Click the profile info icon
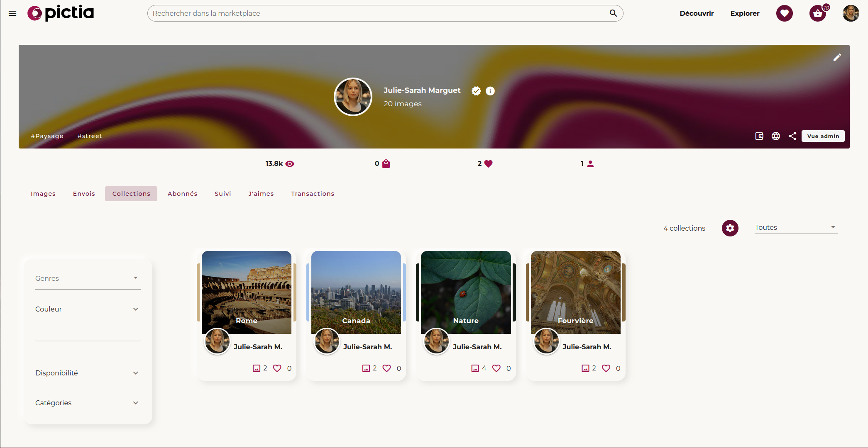 click(x=490, y=91)
